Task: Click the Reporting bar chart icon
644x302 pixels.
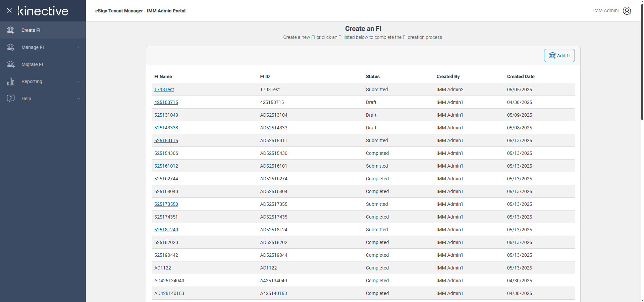Action: point(11,81)
